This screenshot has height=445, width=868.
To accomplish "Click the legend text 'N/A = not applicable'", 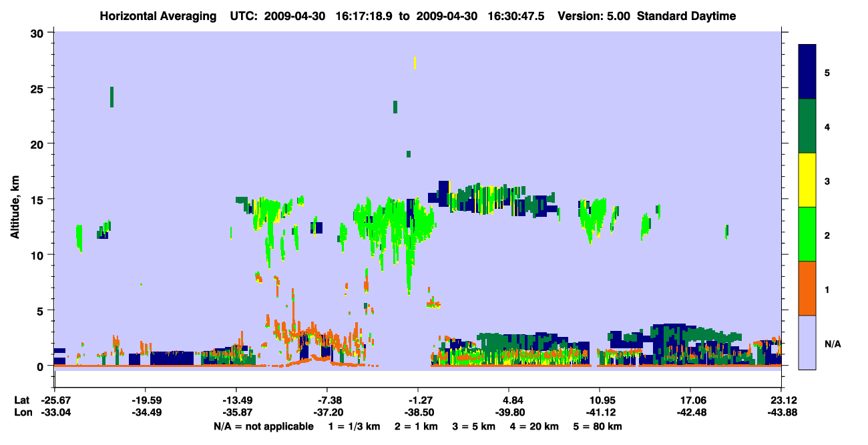I will (263, 426).
